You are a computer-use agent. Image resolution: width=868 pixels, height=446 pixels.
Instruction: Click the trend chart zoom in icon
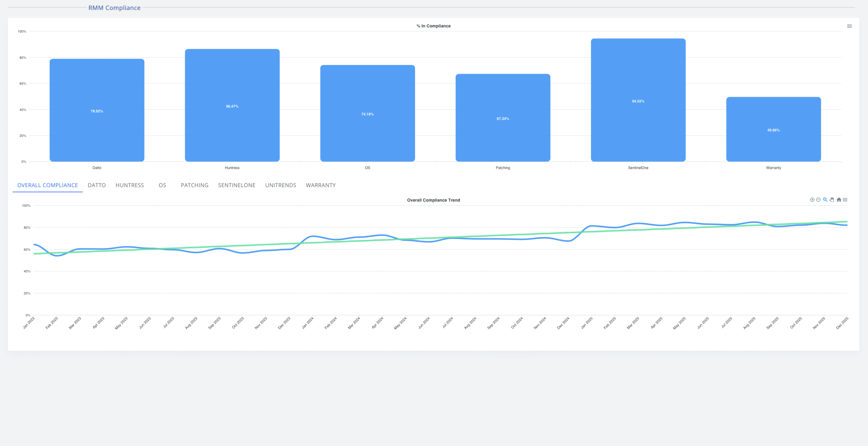pos(812,200)
